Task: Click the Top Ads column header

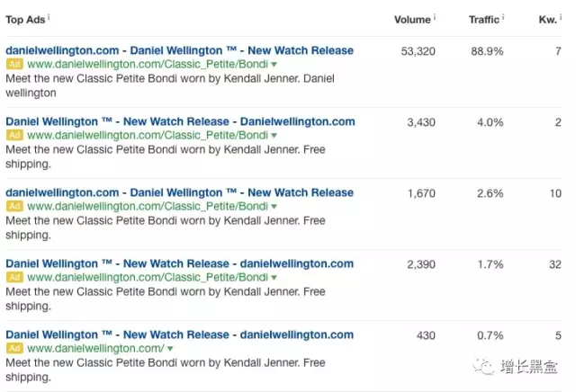Action: click(25, 19)
